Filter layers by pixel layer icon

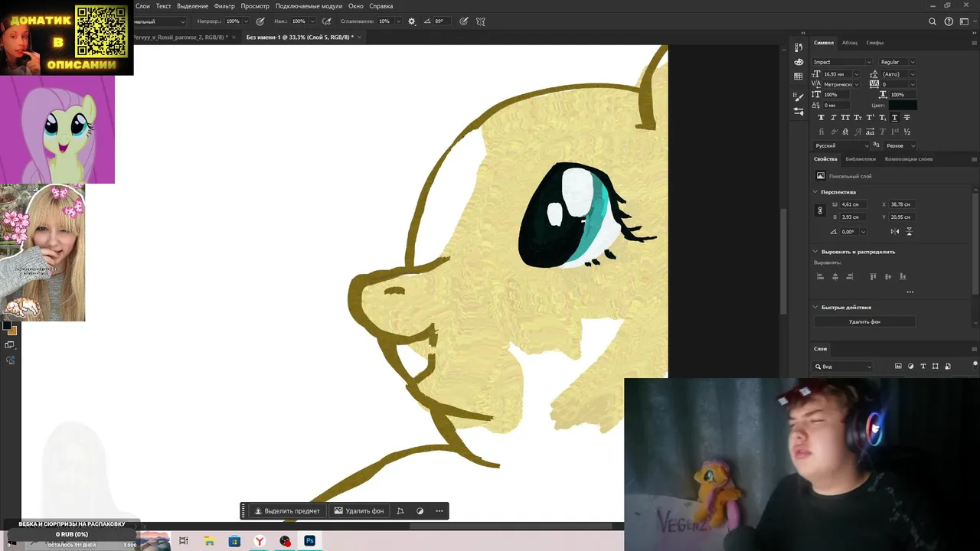tap(898, 367)
